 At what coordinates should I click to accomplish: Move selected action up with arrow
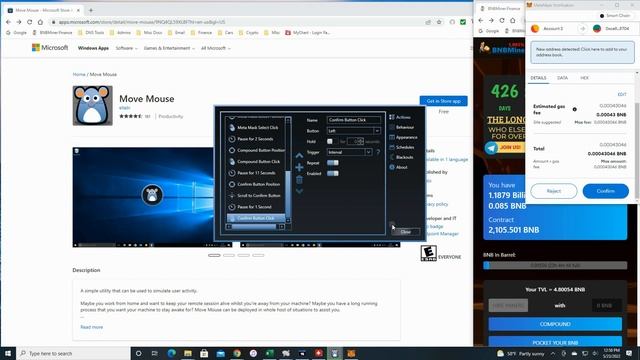coord(299,156)
